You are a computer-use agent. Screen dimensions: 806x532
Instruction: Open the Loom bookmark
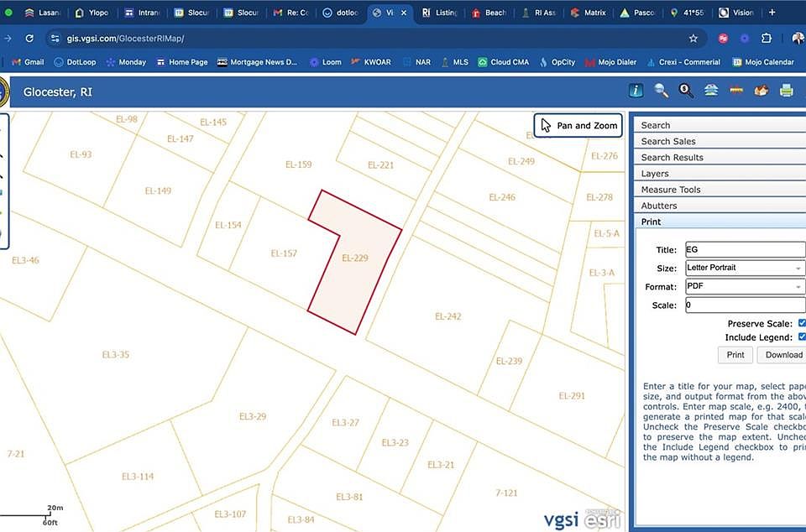point(326,62)
